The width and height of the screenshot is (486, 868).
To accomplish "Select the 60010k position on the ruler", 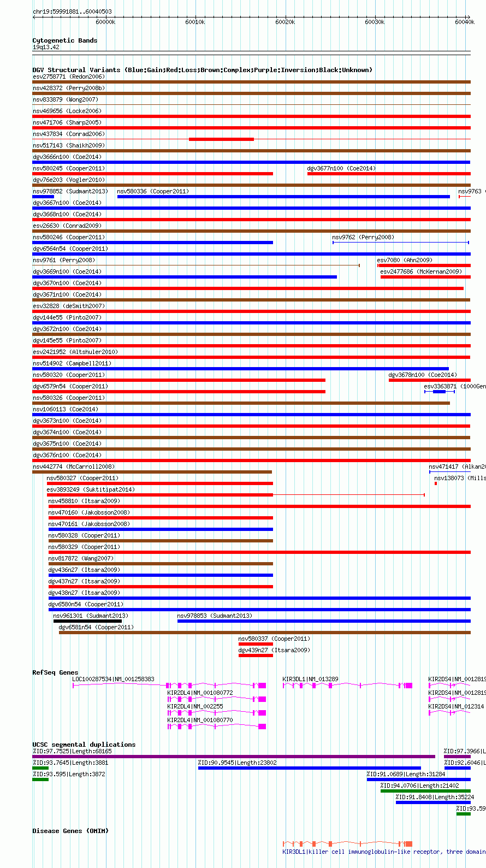I will pos(195,22).
